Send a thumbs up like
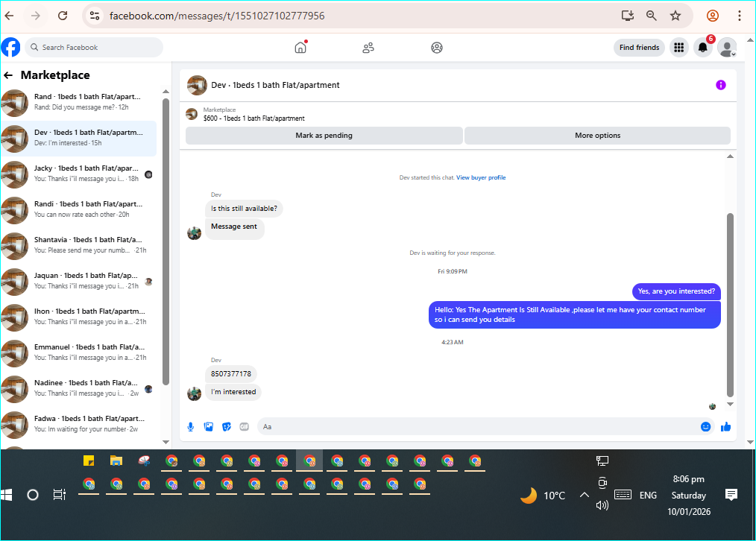The width and height of the screenshot is (756, 541). 725,427
